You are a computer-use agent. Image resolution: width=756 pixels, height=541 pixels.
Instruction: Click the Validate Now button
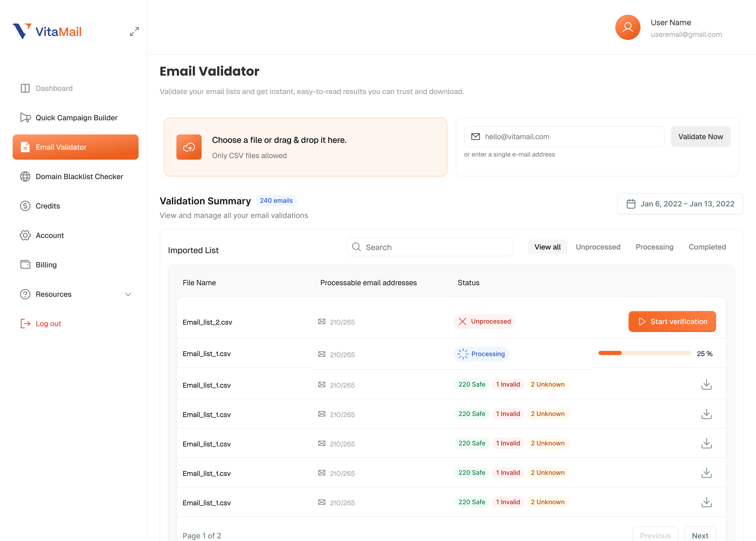[700, 137]
